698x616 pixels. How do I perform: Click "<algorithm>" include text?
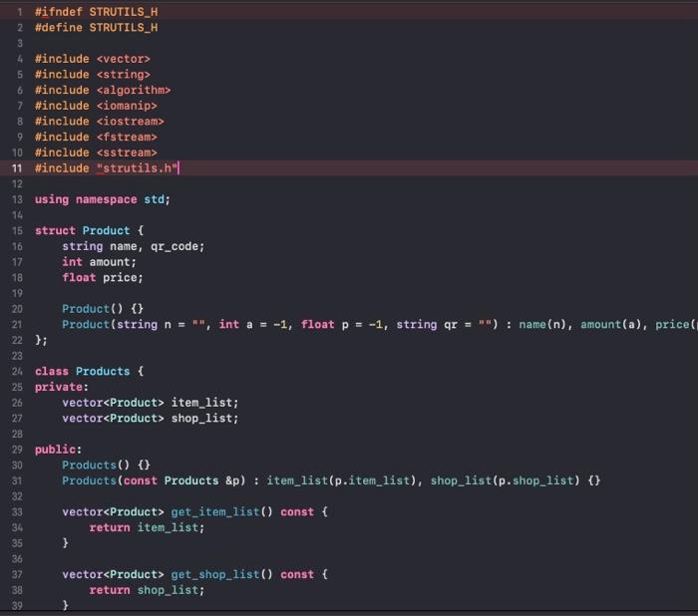(x=134, y=90)
